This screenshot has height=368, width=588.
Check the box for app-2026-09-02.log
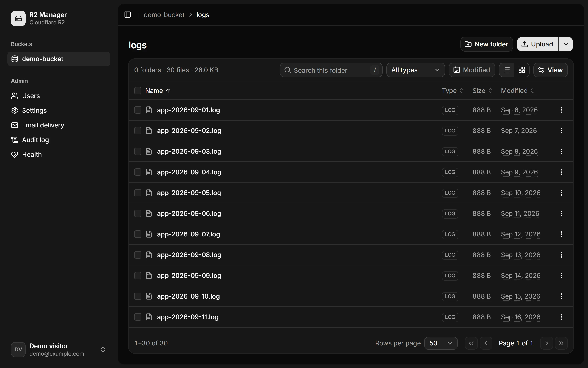(x=138, y=131)
